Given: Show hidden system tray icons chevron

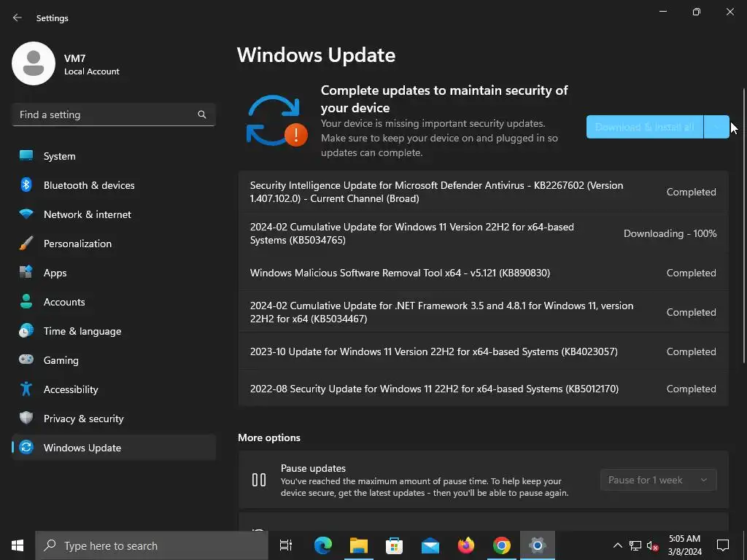Looking at the screenshot, I should pyautogui.click(x=617, y=545).
